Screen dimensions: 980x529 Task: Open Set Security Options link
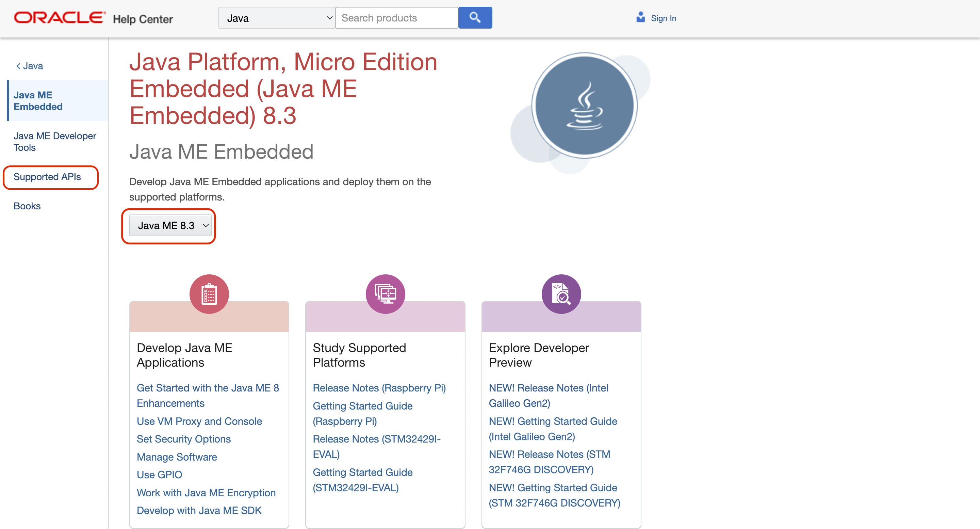pyautogui.click(x=184, y=439)
